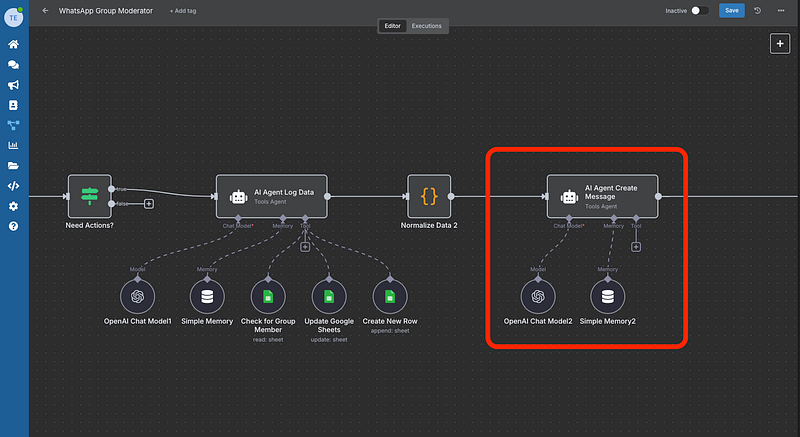Open the chat conversations sidebar icon

[x=13, y=65]
